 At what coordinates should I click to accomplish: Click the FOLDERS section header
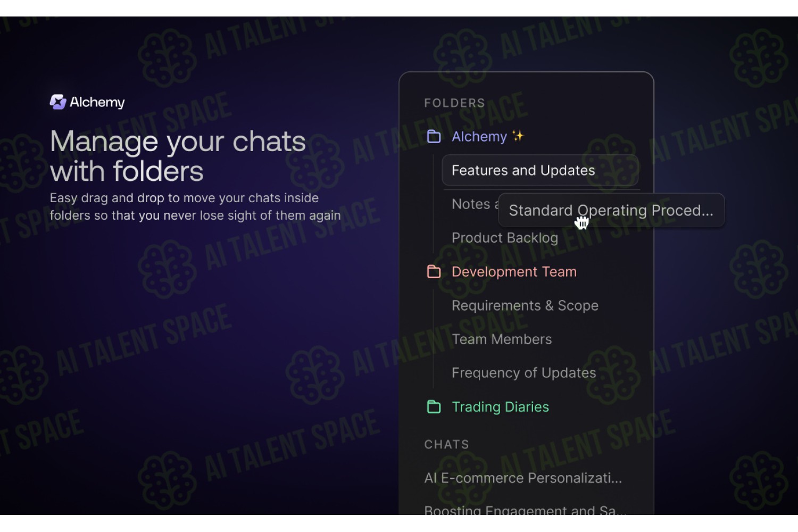(x=454, y=103)
